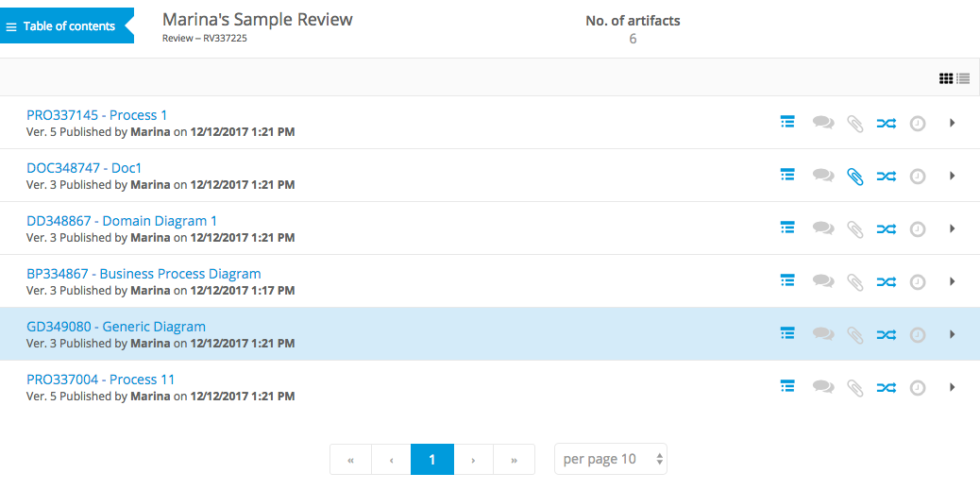
Task: Expand the Process 1 row arrow
Action: (952, 123)
